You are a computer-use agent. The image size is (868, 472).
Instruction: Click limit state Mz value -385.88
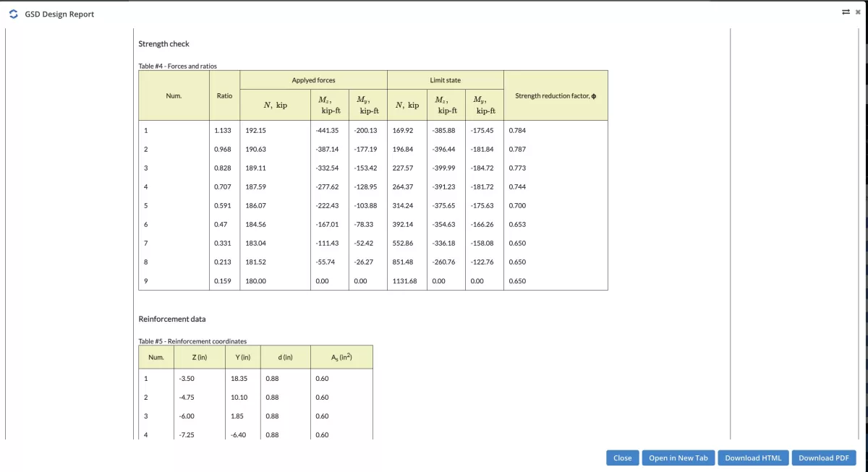tap(443, 130)
